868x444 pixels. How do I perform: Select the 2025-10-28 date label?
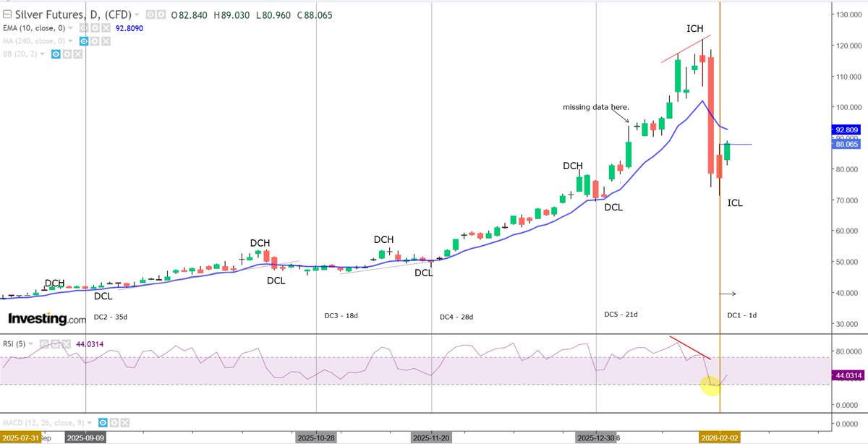pos(317,437)
